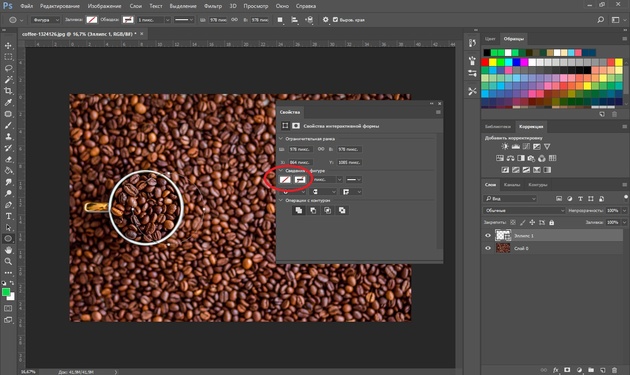Screen dimensions: 630x375
Task: Select the Crop tool
Action: click(x=8, y=91)
